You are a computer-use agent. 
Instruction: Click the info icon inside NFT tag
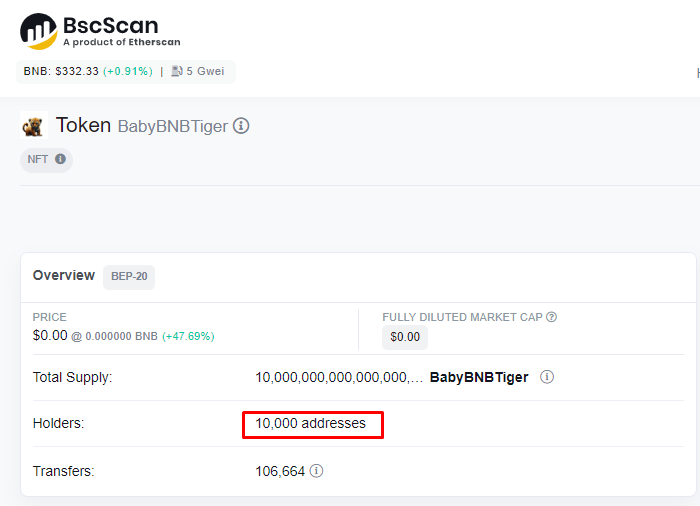pyautogui.click(x=60, y=159)
